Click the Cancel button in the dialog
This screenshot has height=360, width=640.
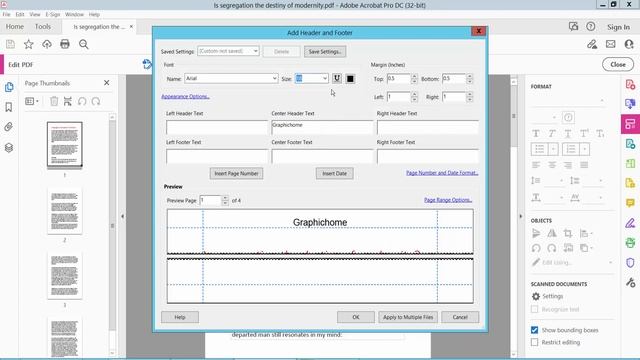[x=460, y=317]
